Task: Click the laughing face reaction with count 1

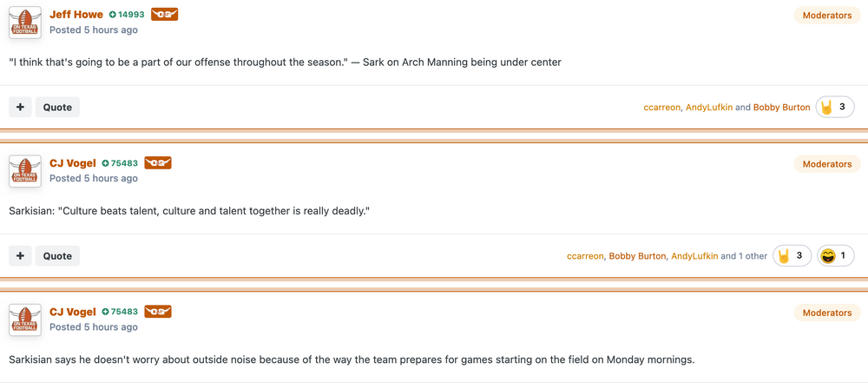Action: coord(829,256)
